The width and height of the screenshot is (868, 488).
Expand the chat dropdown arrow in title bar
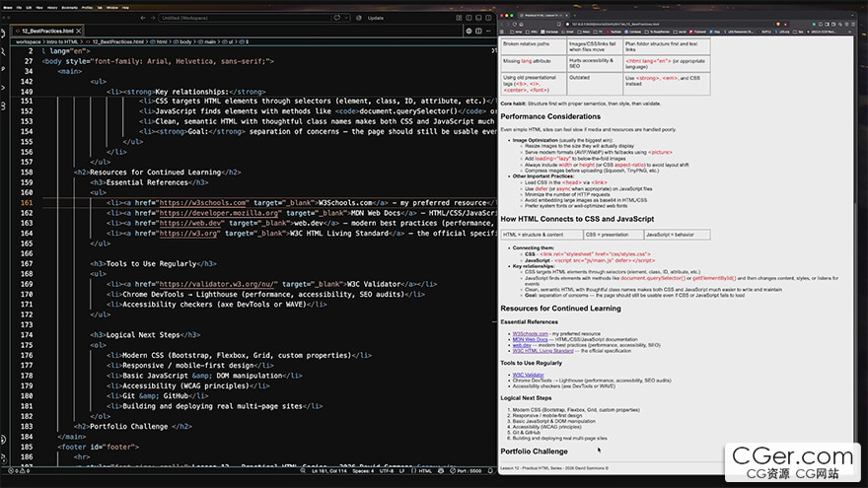pyautogui.click(x=346, y=18)
